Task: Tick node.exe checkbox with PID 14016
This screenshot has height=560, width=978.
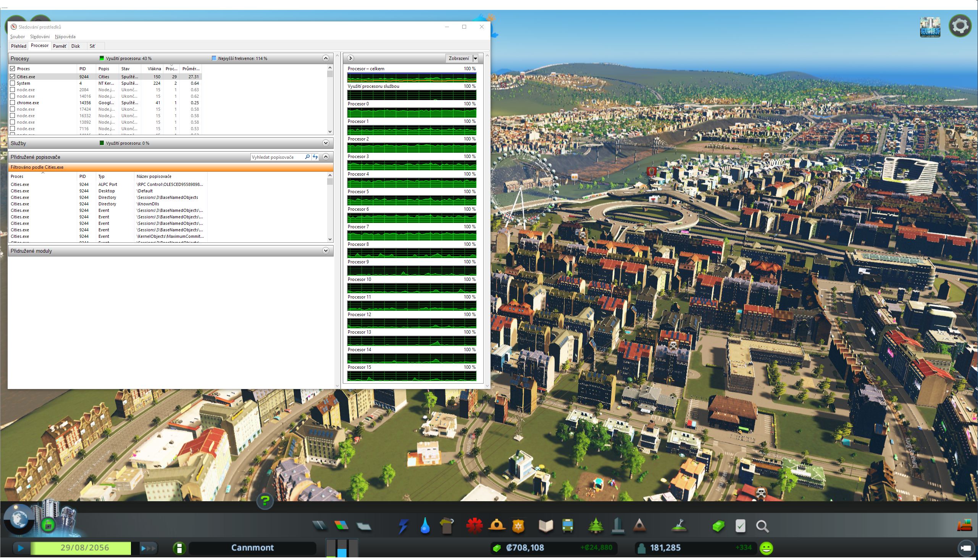Action: pyautogui.click(x=13, y=97)
